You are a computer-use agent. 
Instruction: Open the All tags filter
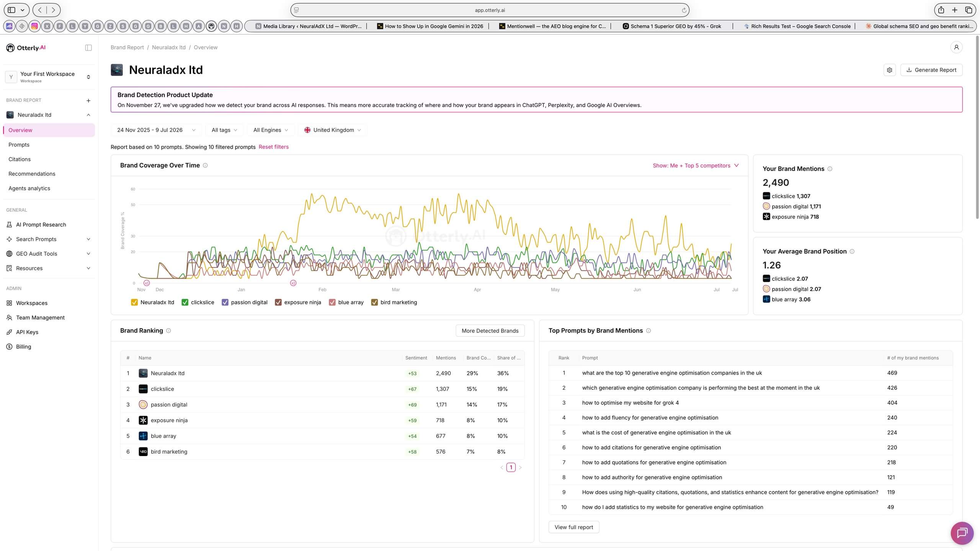point(224,130)
